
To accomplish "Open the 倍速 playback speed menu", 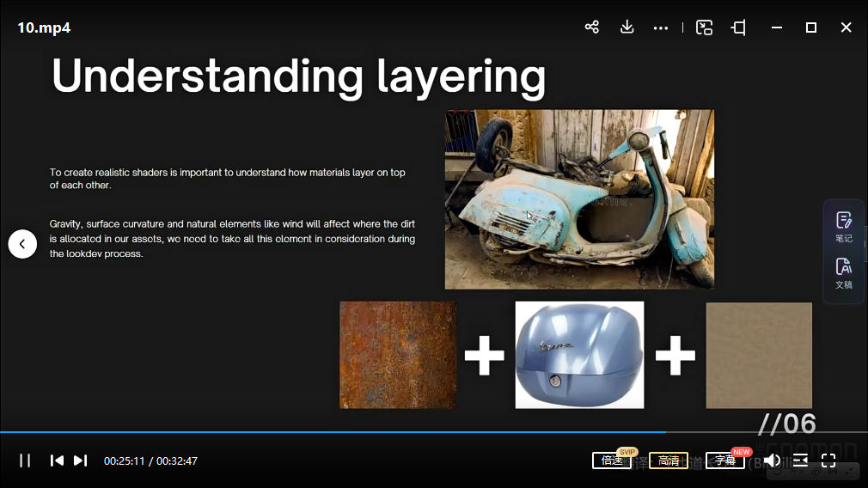I will click(612, 461).
